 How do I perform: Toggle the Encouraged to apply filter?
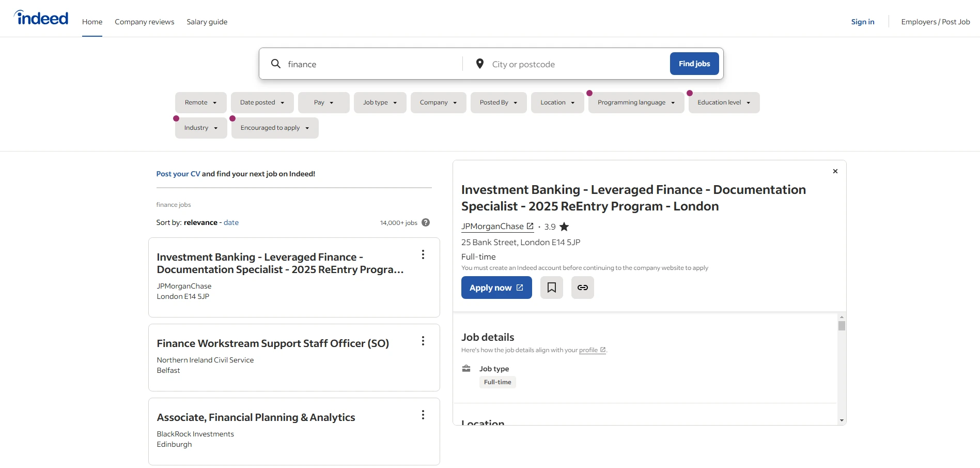pyautogui.click(x=274, y=128)
